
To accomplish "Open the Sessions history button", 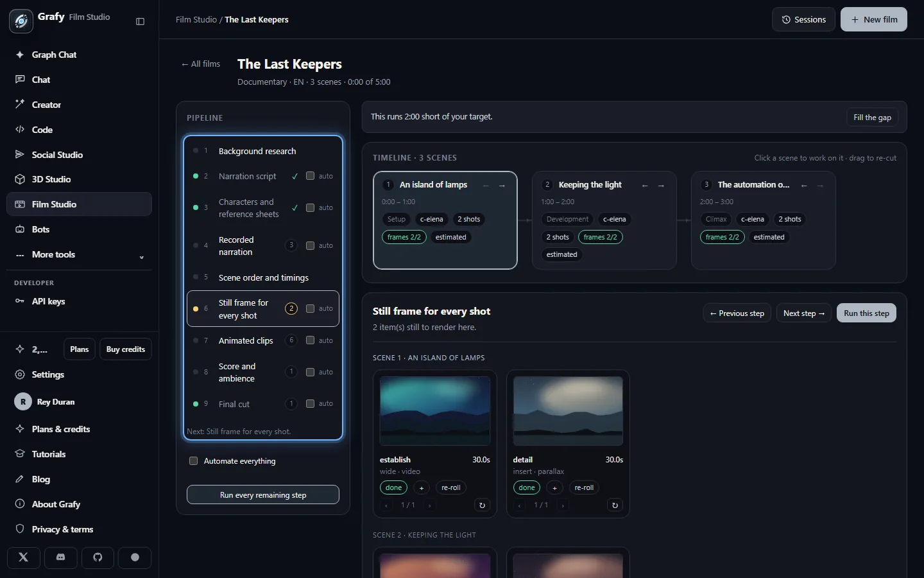I will pyautogui.click(x=803, y=20).
